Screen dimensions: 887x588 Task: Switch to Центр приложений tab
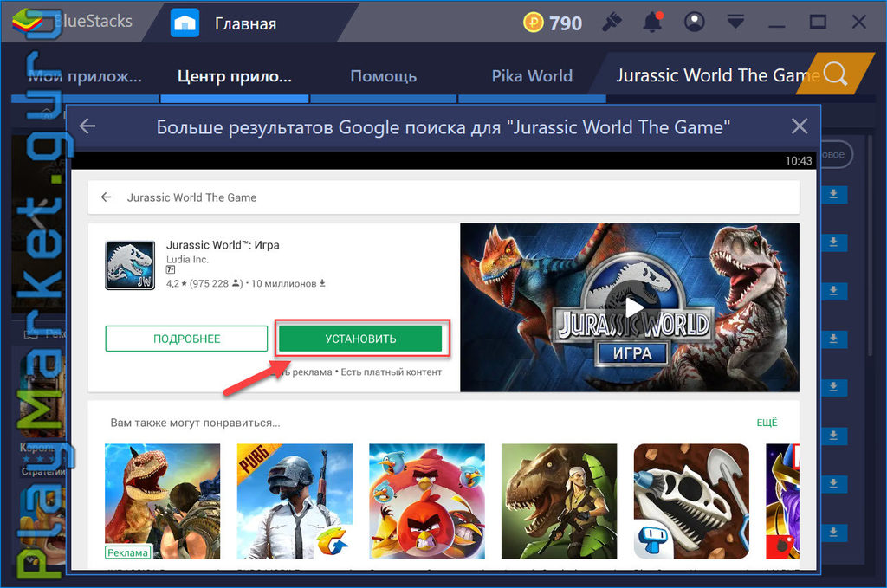click(235, 76)
